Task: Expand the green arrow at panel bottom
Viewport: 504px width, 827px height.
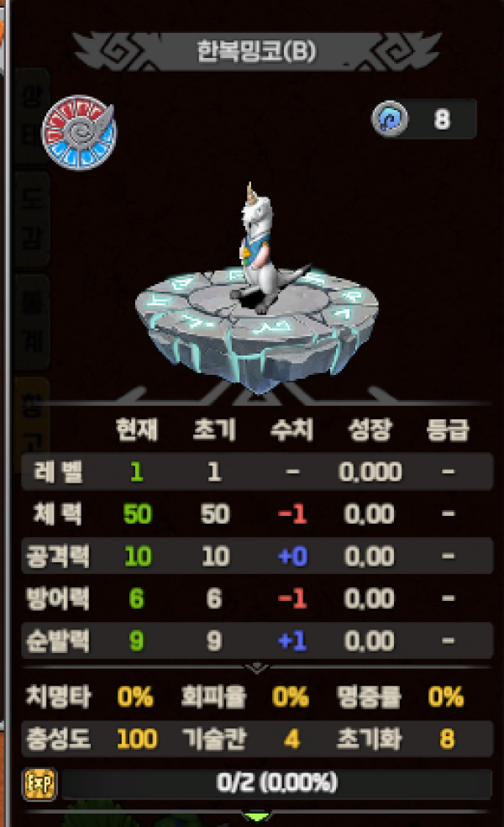Action: tap(257, 816)
